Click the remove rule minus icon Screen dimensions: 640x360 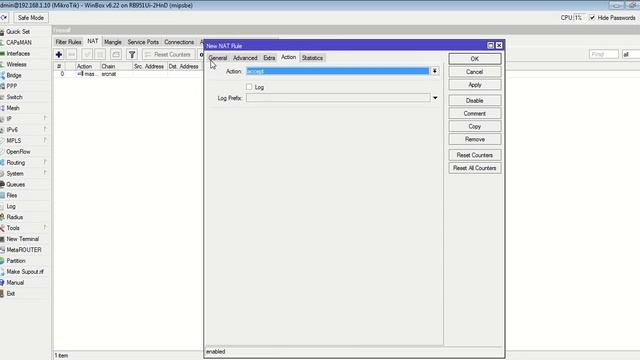71,54
